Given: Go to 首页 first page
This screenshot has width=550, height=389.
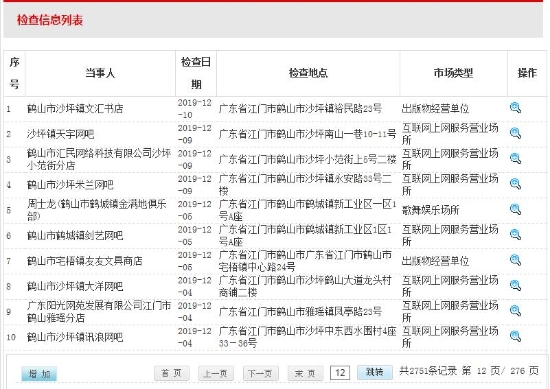Looking at the screenshot, I should [x=172, y=373].
